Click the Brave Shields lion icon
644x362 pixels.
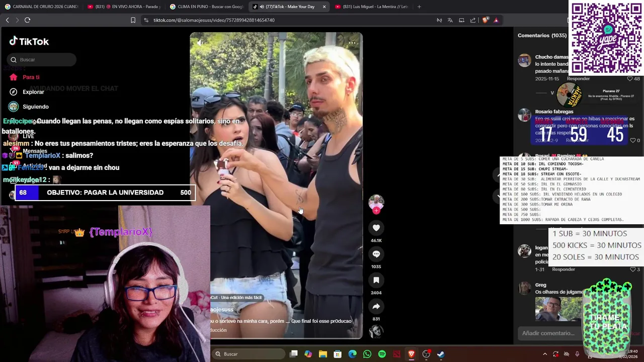click(485, 20)
